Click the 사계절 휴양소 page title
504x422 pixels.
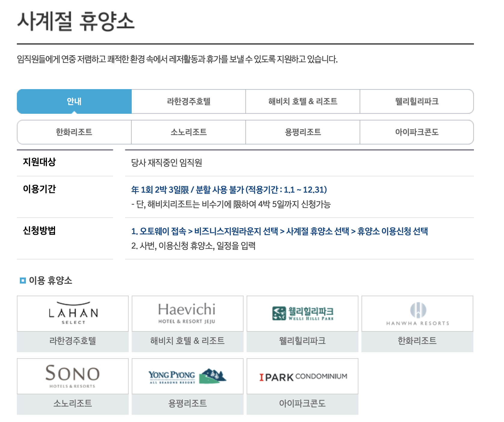pyautogui.click(x=76, y=21)
